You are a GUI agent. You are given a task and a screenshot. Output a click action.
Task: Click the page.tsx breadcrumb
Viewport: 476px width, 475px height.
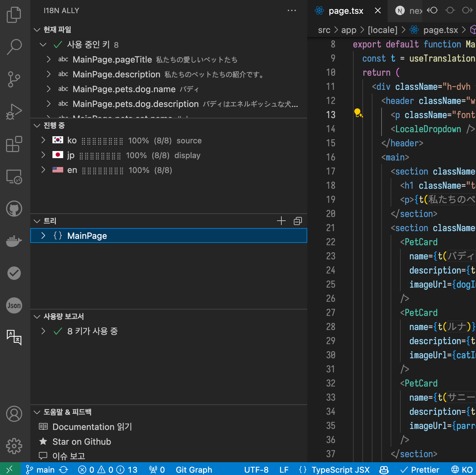[440, 30]
